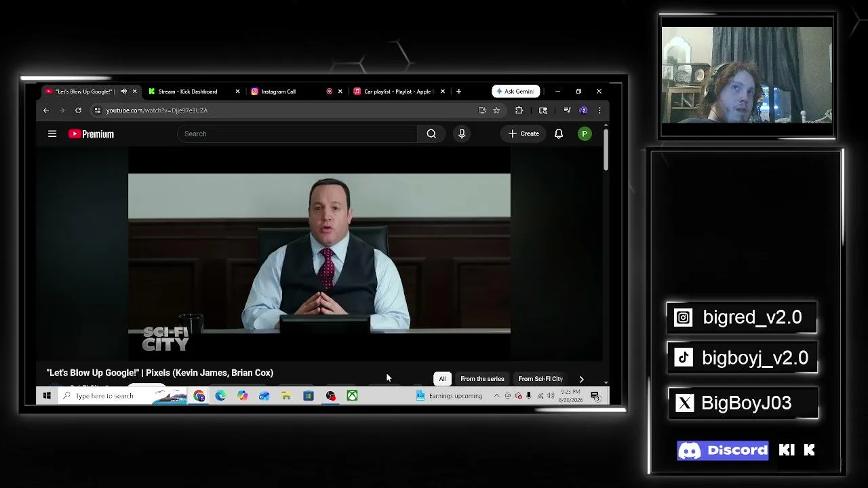Mute the YouTube tab via speaker icon

[x=123, y=91]
